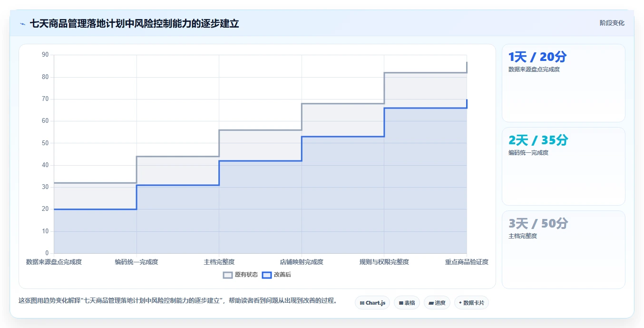Viewport: 644px width, 328px height.
Task: Click the 主档完整度 caption in third card
Action: [523, 236]
